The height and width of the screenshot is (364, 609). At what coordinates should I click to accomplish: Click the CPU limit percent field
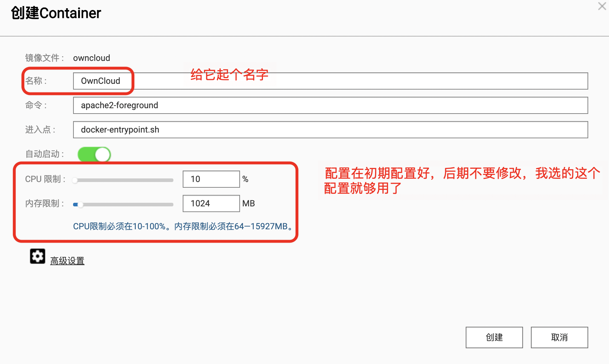tap(211, 179)
